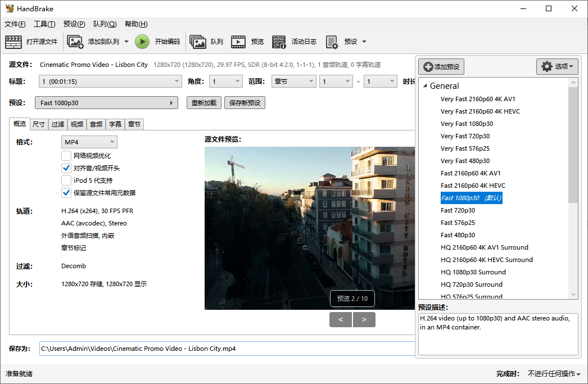Click the preset description text box
The width and height of the screenshot is (588, 384).
pyautogui.click(x=498, y=334)
